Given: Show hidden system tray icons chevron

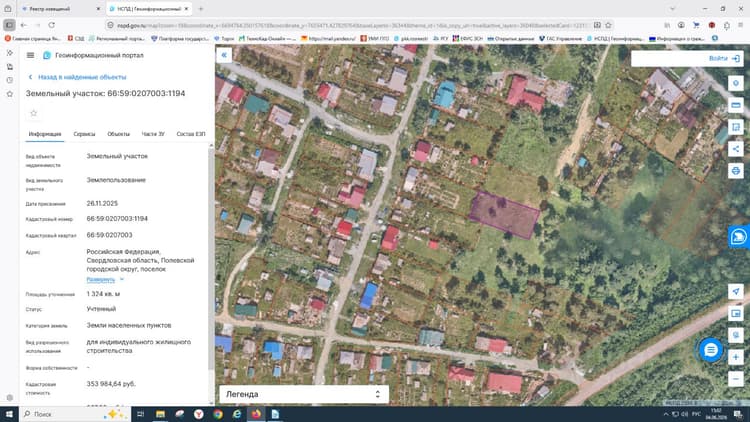Looking at the screenshot, I should coord(666,414).
